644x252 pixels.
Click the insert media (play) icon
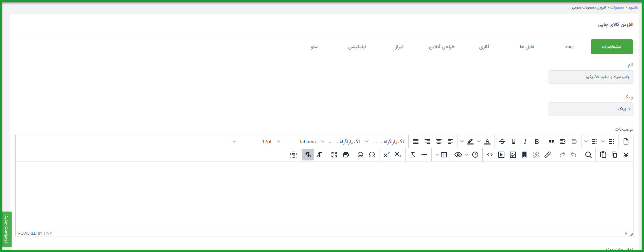[501, 155]
